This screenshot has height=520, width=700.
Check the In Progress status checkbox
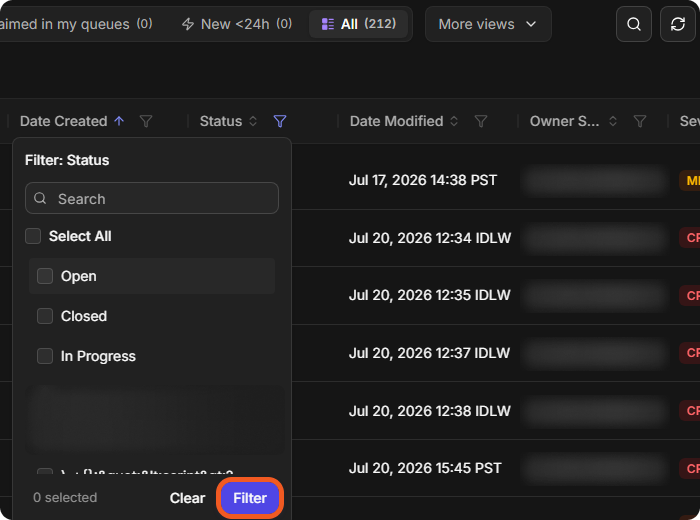(x=45, y=356)
